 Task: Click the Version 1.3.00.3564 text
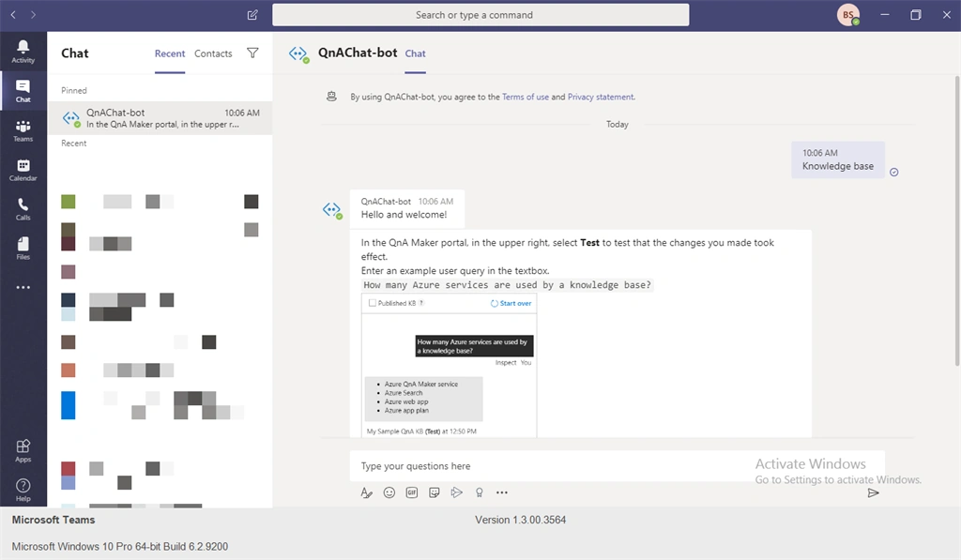(x=520, y=520)
